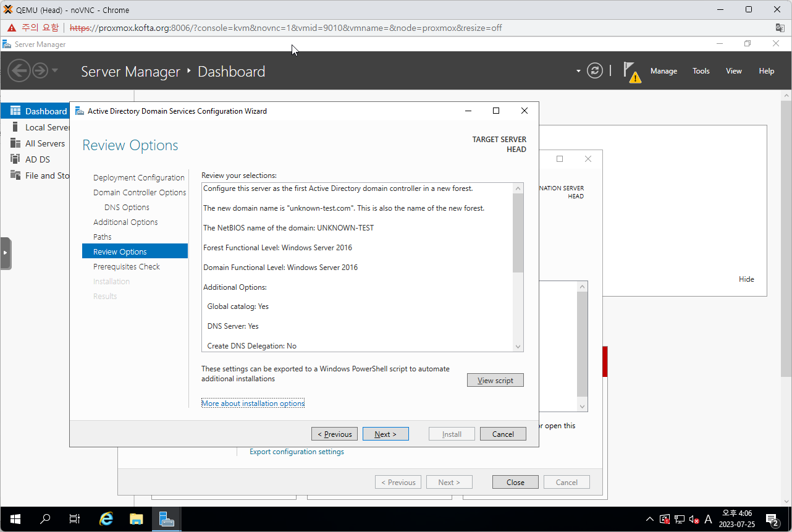Open Task View on the taskbar
Image resolution: width=792 pixels, height=532 pixels.
tap(75, 519)
